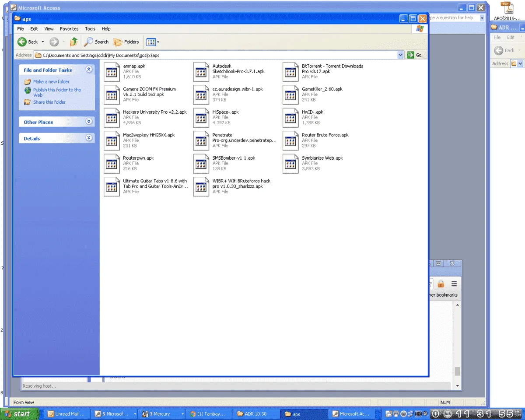Click the SMSBomber-v1.1.apk file name
Viewport: 525px width, 420px height.
(x=234, y=158)
